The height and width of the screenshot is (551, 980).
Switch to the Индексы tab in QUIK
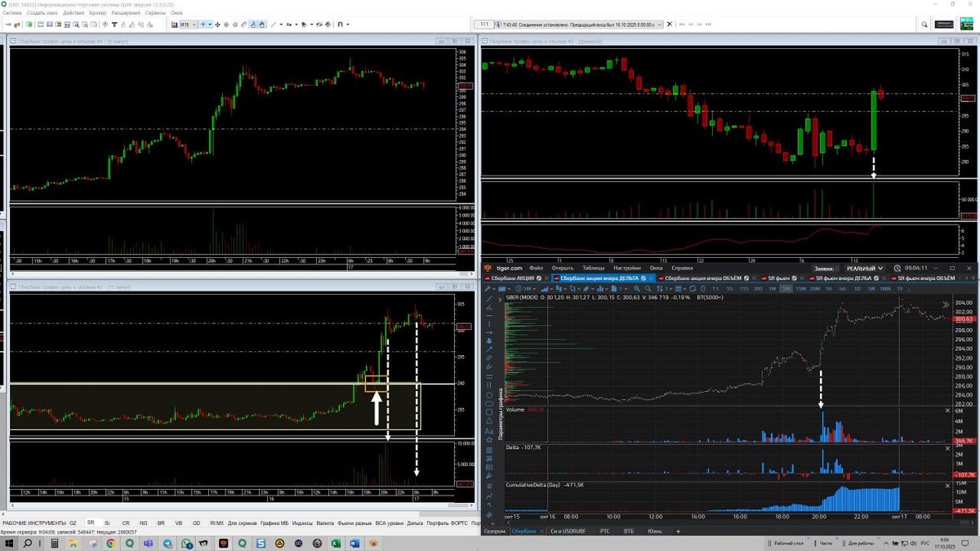point(301,522)
